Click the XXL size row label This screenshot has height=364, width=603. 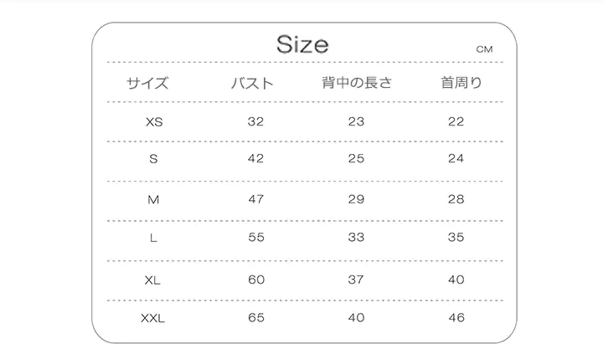pyautogui.click(x=152, y=318)
